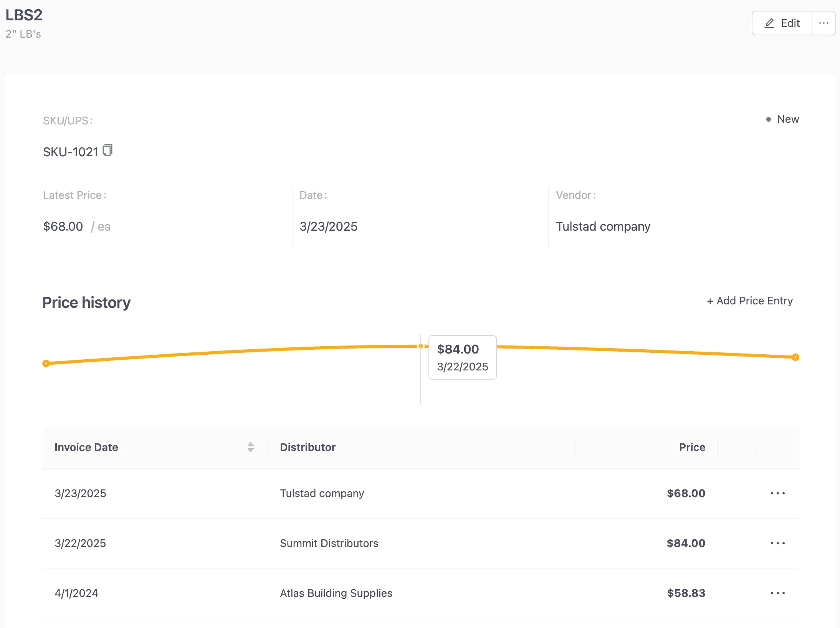The image size is (840, 628).
Task: Click the $84.00 data point on the chart
Action: [420, 346]
